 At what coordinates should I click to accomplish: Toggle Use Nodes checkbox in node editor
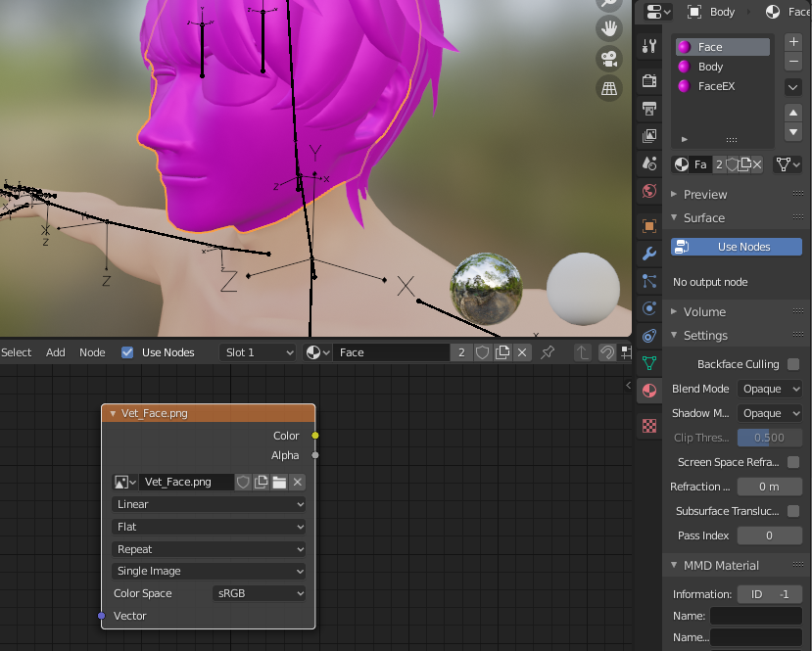click(127, 352)
